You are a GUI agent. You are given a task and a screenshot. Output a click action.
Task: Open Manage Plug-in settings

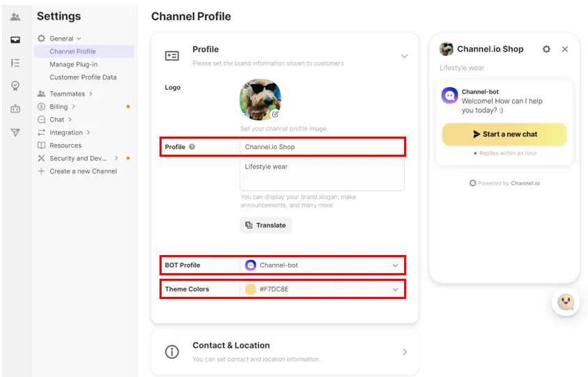click(74, 65)
